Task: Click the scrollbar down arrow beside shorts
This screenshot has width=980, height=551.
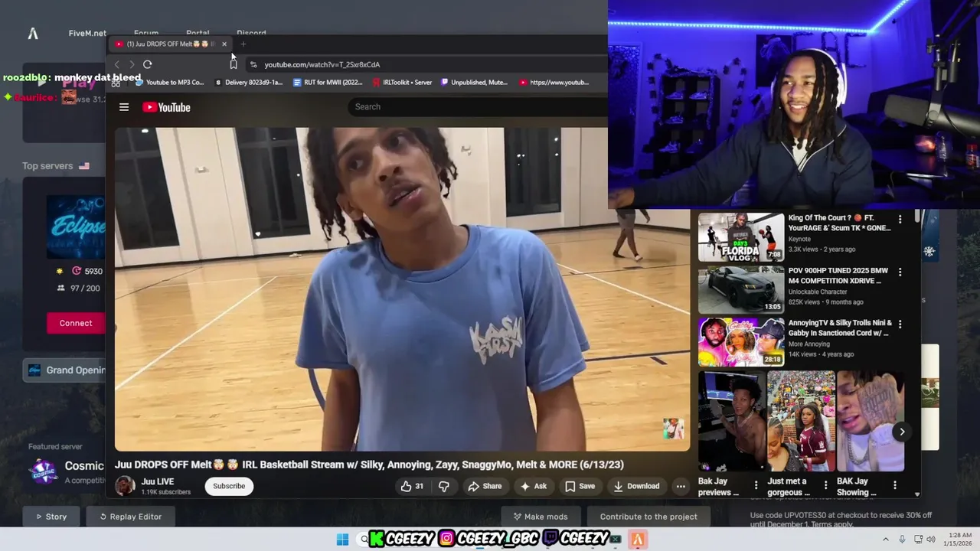Action: tap(917, 494)
